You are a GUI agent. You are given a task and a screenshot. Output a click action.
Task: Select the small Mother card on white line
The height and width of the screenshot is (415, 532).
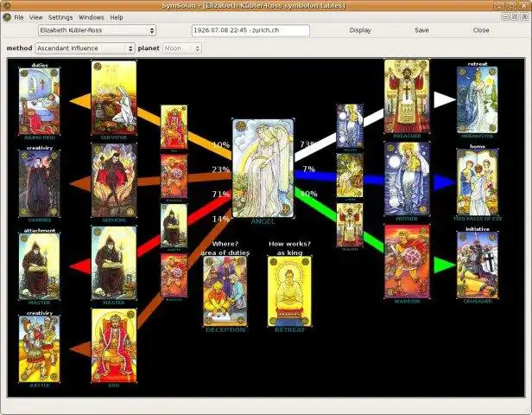click(350, 126)
